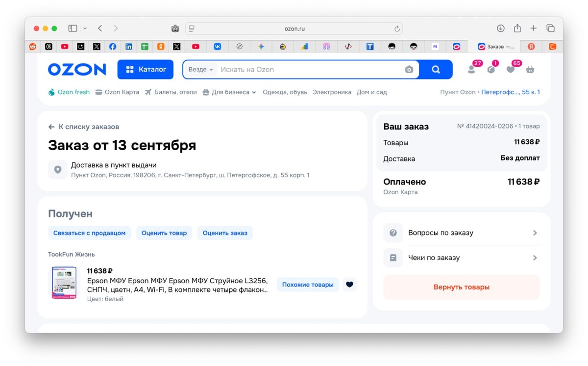The image size is (588, 366).
Task: Open the green spreadsheet icon tab
Action: [145, 47]
